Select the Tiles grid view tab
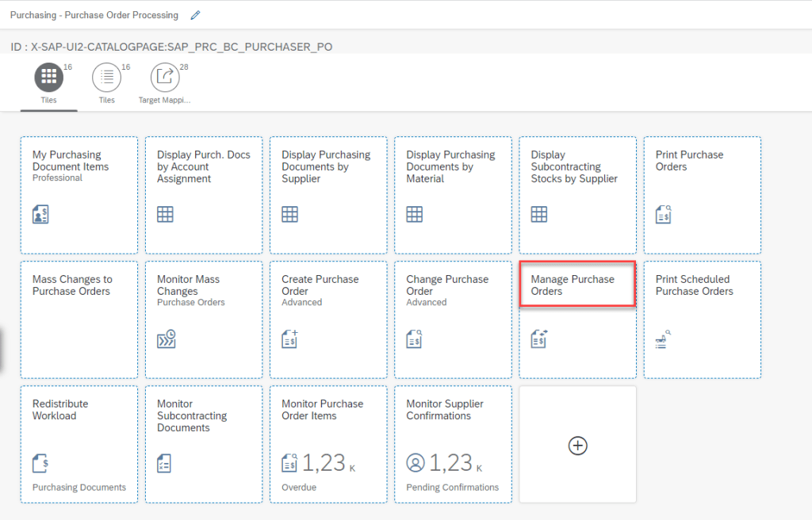Screen dimensions: 812x520 tap(49, 77)
